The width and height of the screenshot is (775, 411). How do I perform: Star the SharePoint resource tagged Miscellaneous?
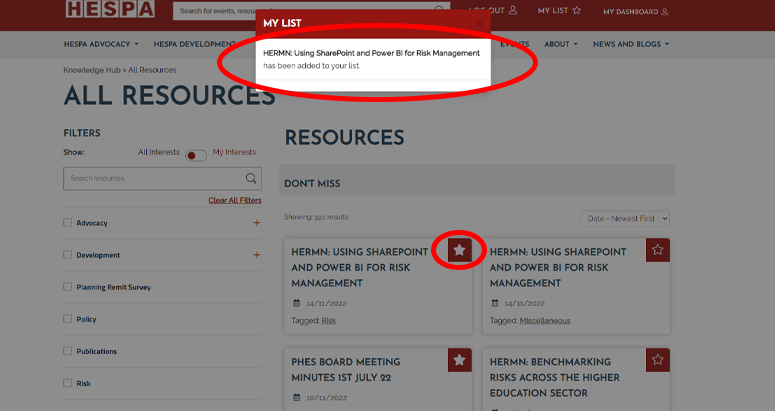[x=658, y=250]
